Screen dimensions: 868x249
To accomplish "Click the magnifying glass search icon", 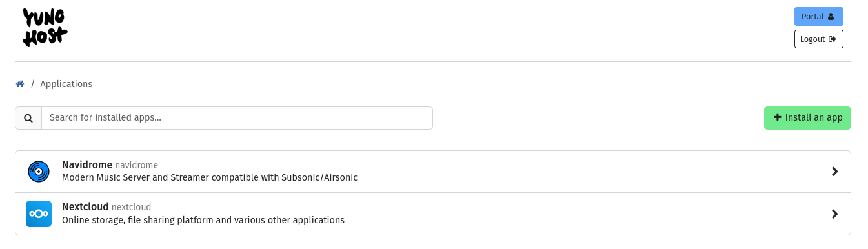I will tap(28, 118).
